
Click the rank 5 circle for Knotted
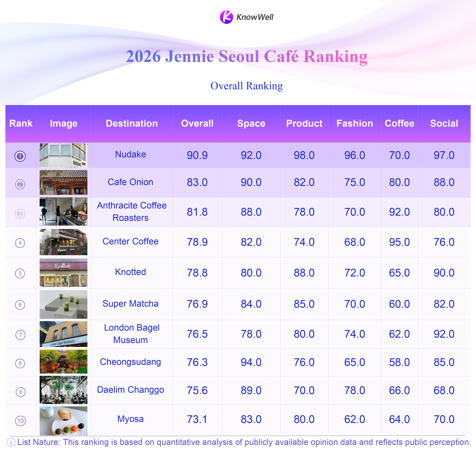(20, 273)
